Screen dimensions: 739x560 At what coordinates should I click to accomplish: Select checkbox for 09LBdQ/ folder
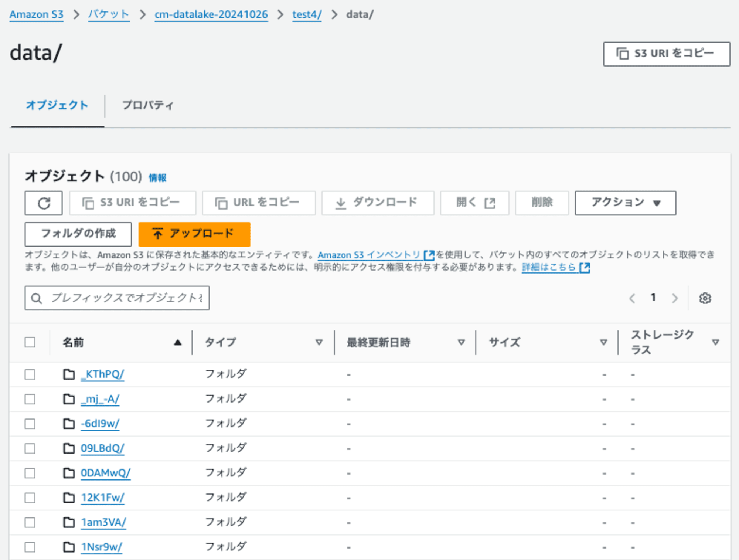click(30, 448)
